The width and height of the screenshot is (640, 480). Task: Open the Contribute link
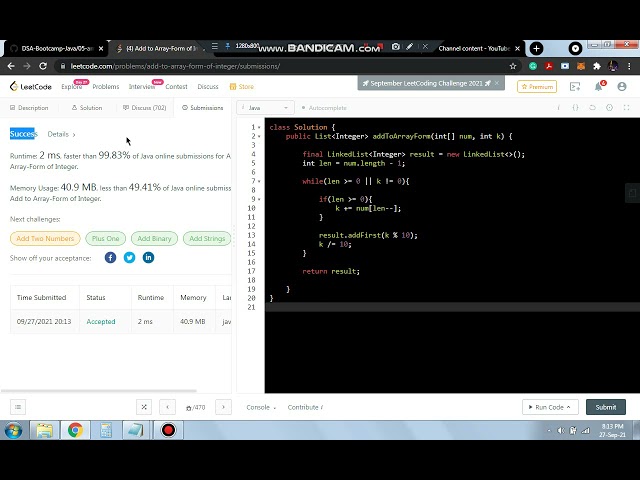[305, 407]
